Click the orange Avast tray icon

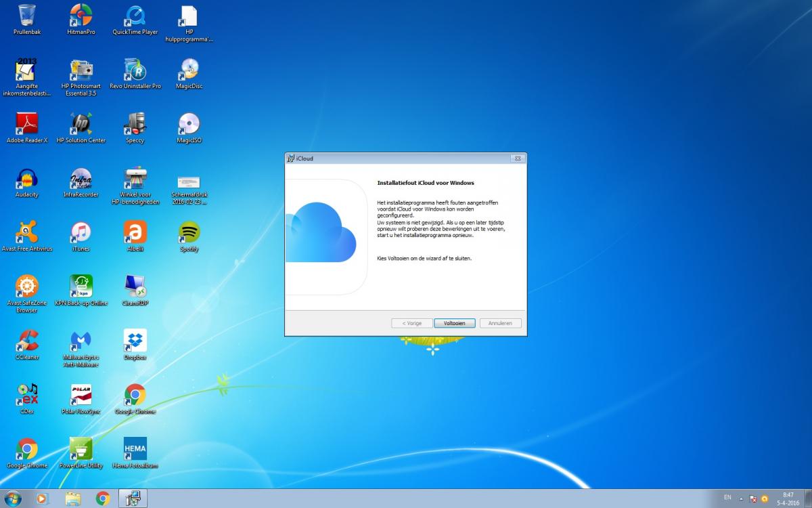[765, 499]
